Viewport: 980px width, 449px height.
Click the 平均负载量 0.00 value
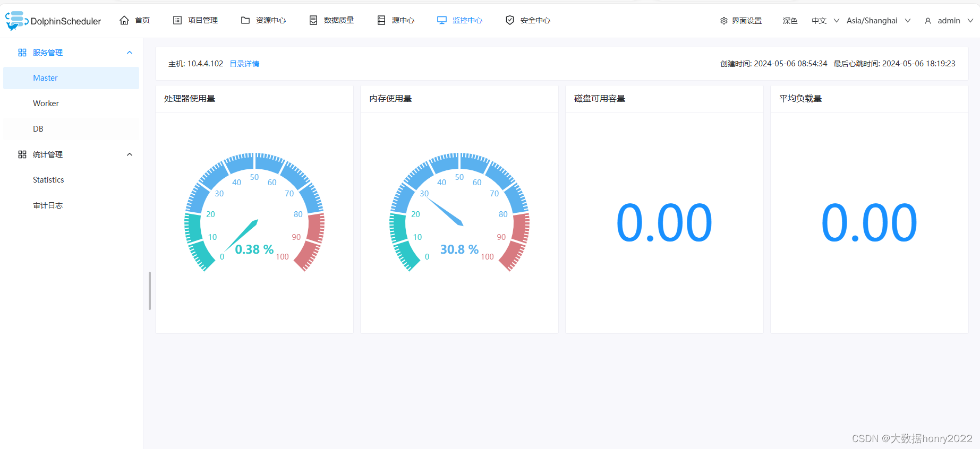869,222
